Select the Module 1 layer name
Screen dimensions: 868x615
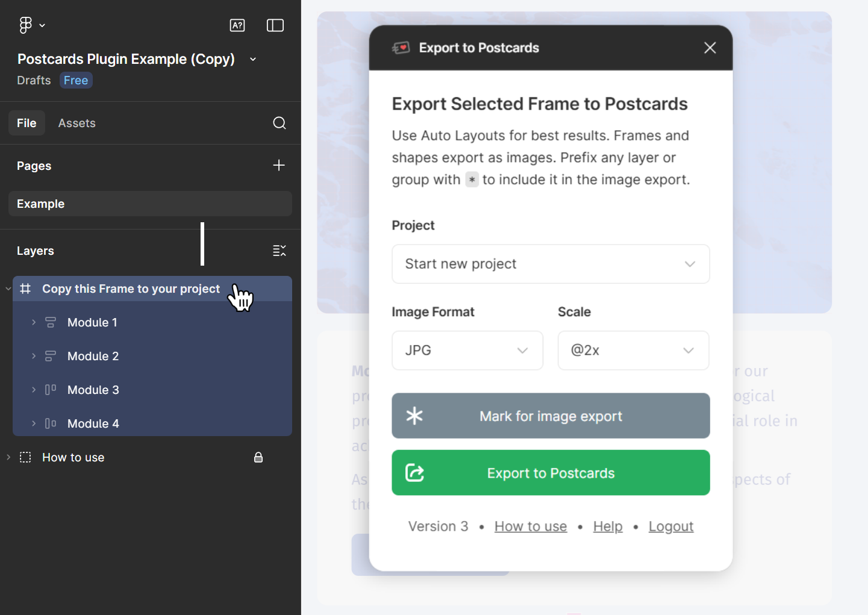coord(92,322)
